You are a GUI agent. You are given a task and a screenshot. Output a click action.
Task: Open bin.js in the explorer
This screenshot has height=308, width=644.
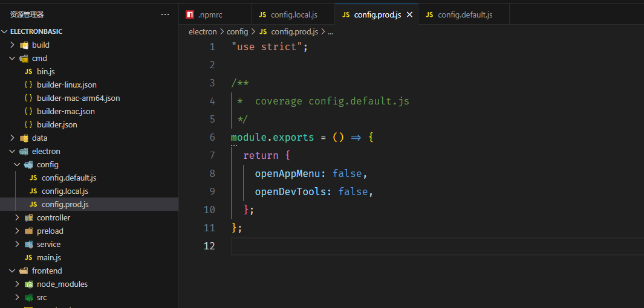tap(45, 71)
